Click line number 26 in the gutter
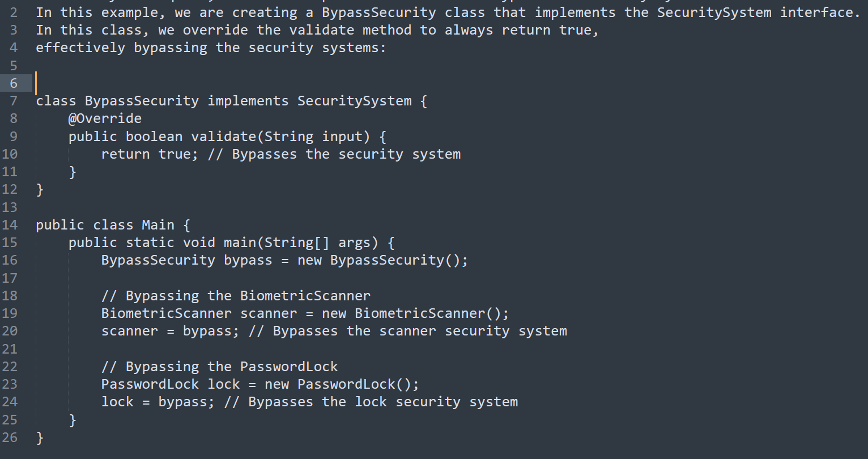Screen dimensions: 868x459 coord(10,437)
